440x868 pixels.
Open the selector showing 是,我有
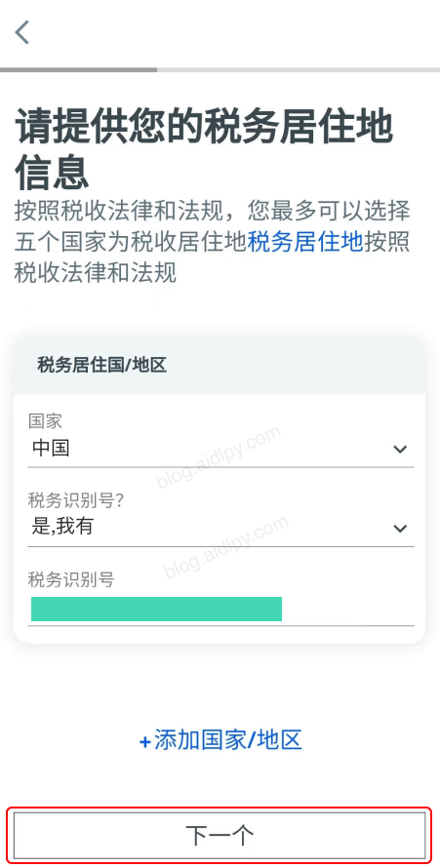[220, 528]
